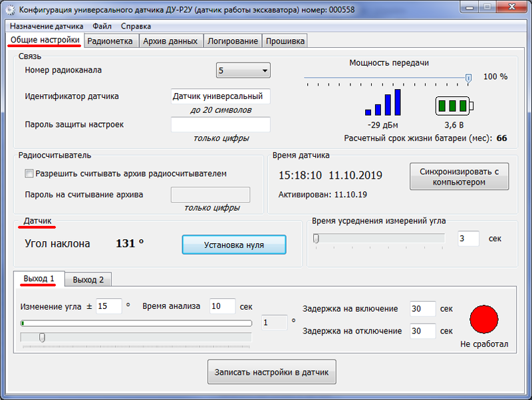
Task: Click the angle change value field
Action: (108, 306)
